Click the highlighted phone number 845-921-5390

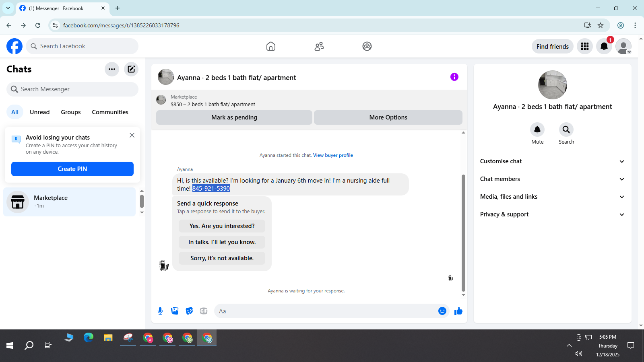211,189
